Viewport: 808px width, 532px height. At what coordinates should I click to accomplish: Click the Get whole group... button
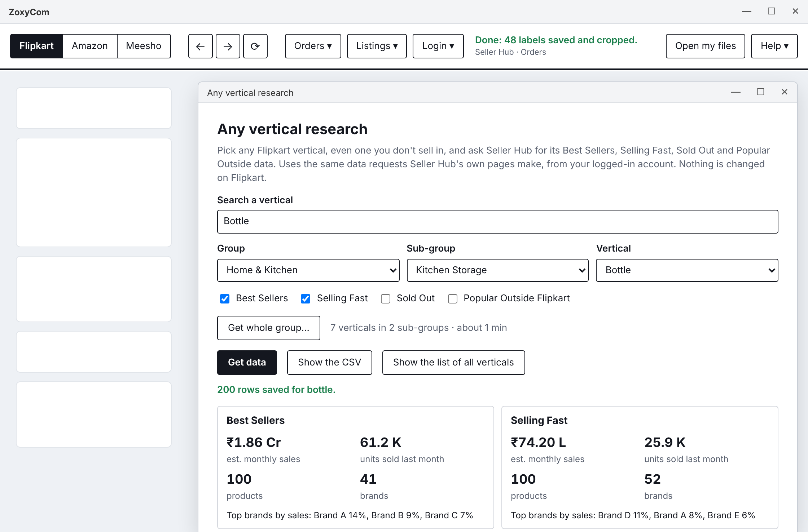click(268, 328)
